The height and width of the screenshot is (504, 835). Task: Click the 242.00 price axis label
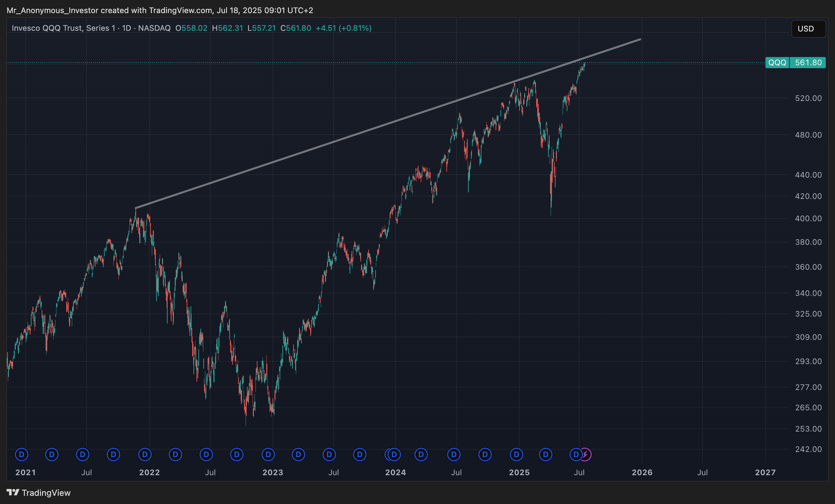pyautogui.click(x=808, y=449)
